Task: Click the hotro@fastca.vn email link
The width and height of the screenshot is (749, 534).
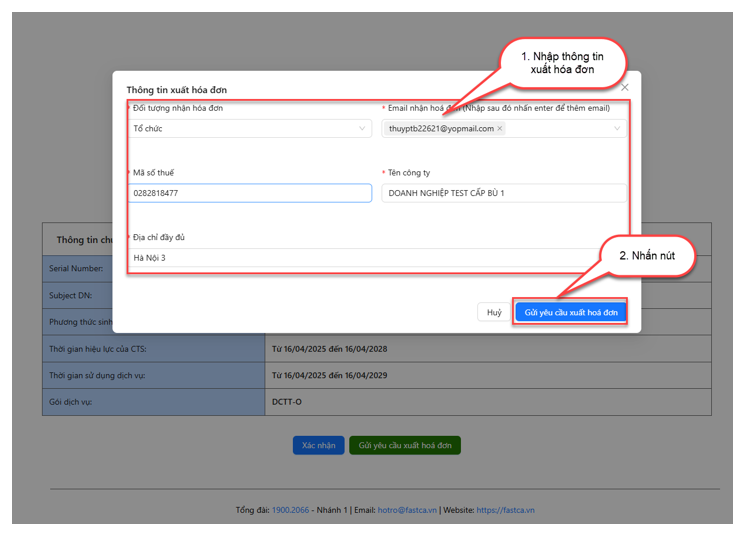Action: tap(405, 510)
